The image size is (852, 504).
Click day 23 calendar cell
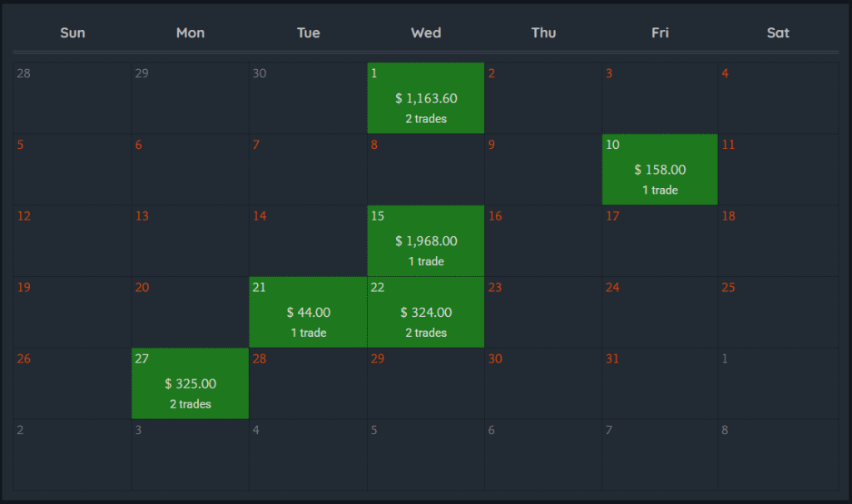click(543, 313)
